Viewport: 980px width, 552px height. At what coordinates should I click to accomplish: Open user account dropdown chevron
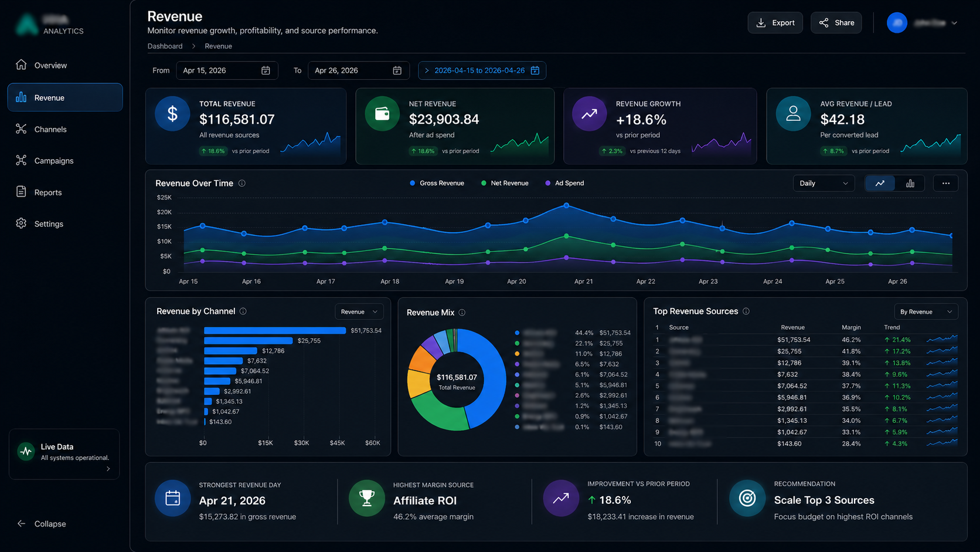954,23
